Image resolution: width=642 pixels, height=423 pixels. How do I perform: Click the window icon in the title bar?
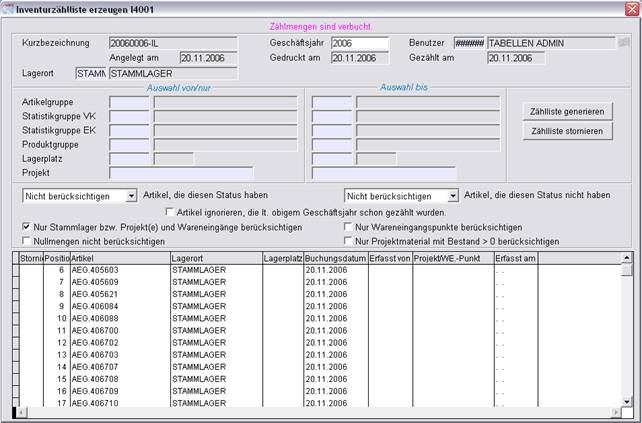9,9
